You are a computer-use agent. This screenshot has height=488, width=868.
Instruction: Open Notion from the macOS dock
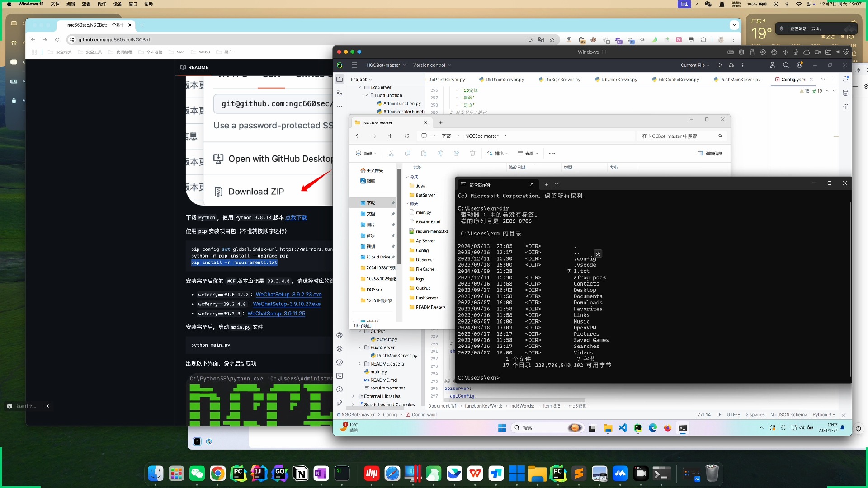pos(301,473)
